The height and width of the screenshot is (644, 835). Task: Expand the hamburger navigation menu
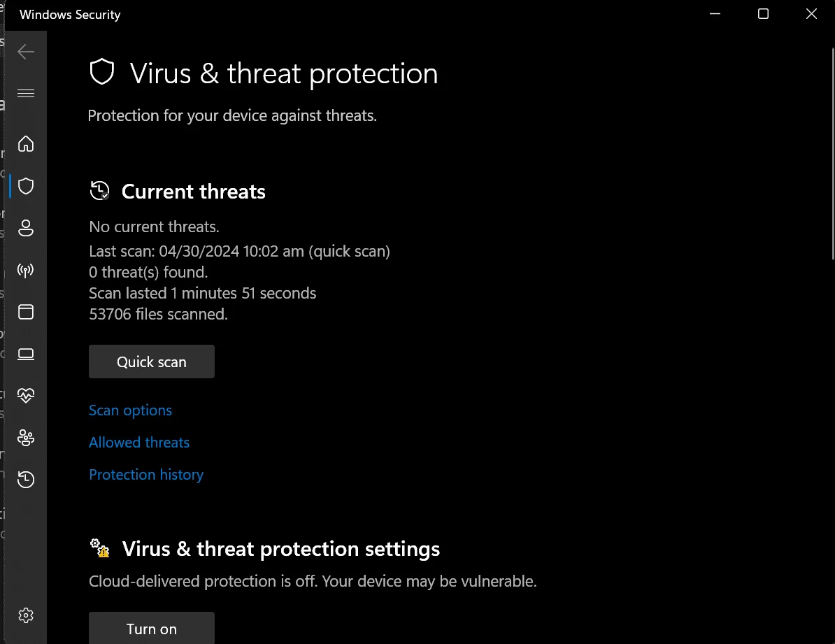[x=26, y=94]
